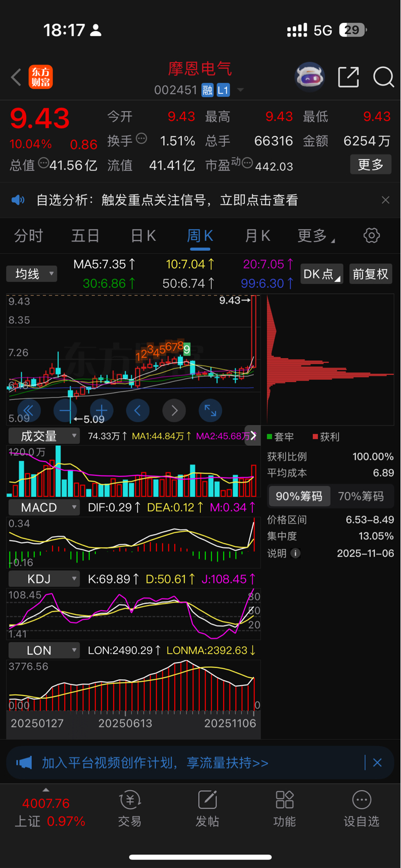Tap the MACD histogram chart
401x868 pixels.
(133, 542)
